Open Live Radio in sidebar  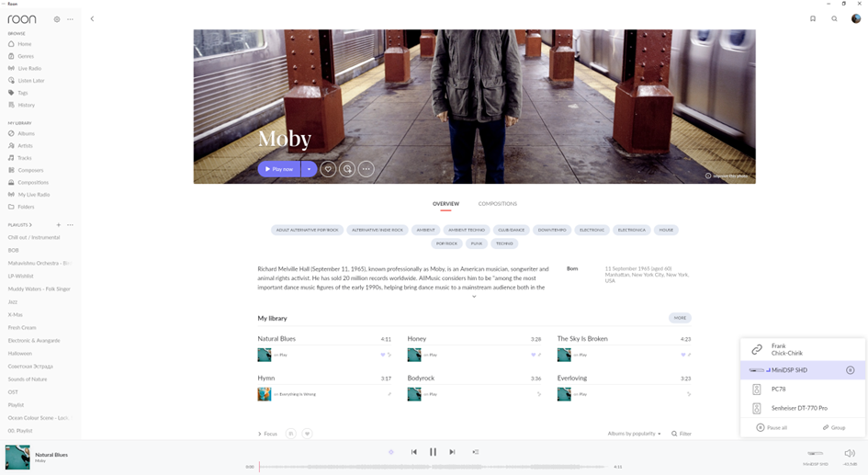pyautogui.click(x=25, y=68)
